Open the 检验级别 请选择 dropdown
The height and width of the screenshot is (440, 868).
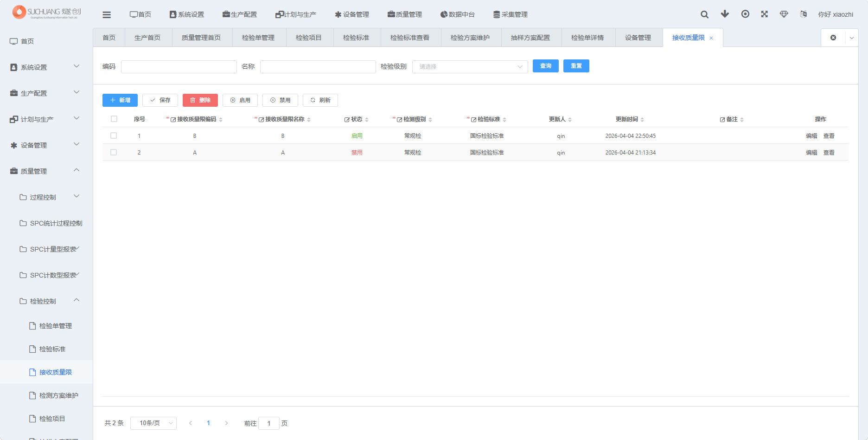click(x=470, y=67)
